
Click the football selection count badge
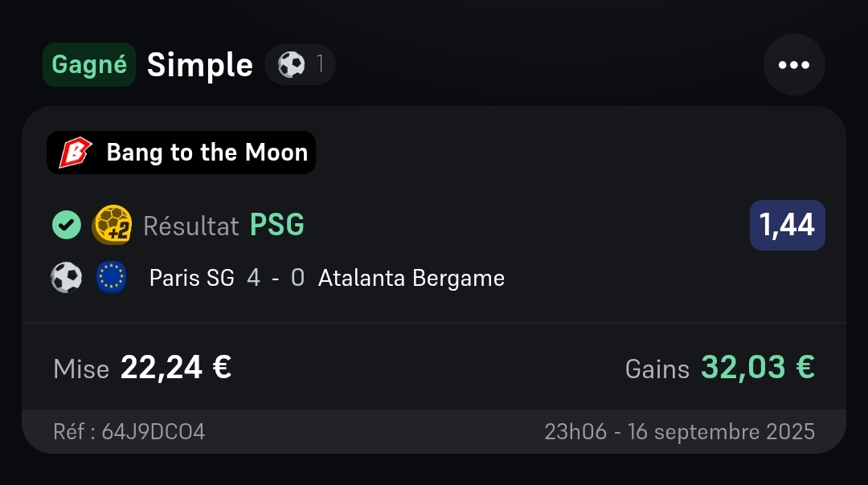coord(300,64)
